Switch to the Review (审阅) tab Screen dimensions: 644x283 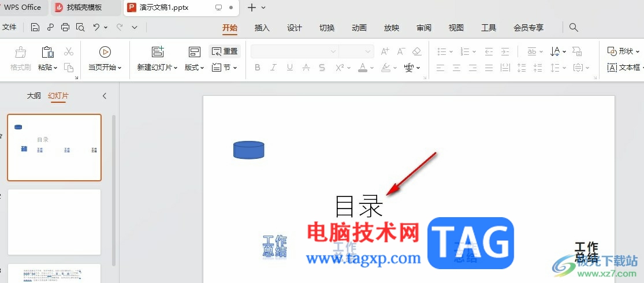424,28
